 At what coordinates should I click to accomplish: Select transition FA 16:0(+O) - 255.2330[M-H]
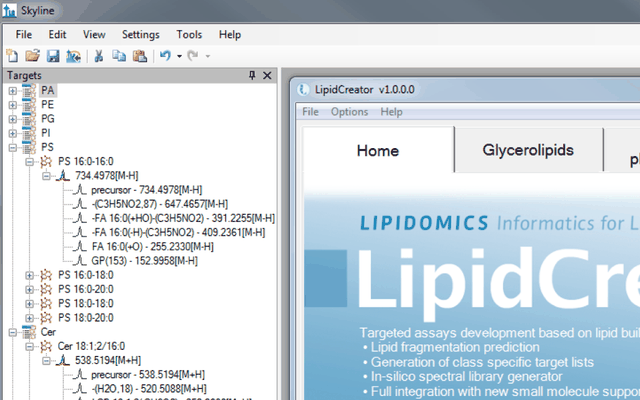point(153,247)
